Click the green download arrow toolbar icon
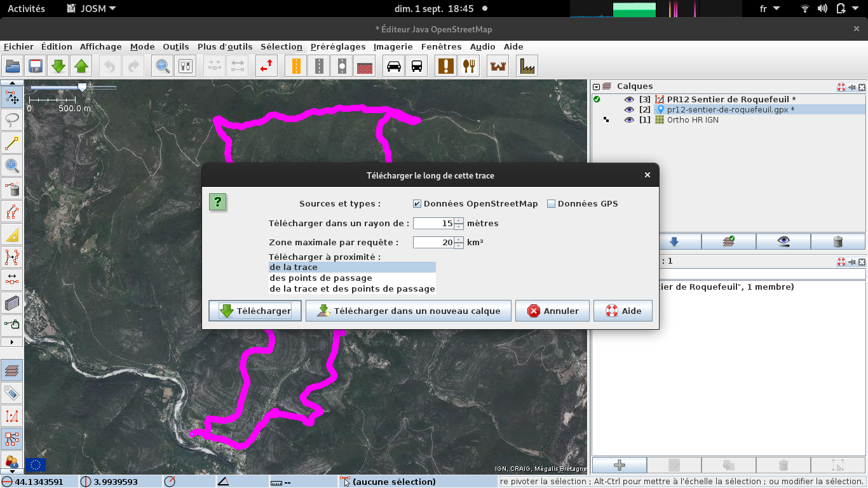Viewport: 868px width, 488px height. [58, 66]
